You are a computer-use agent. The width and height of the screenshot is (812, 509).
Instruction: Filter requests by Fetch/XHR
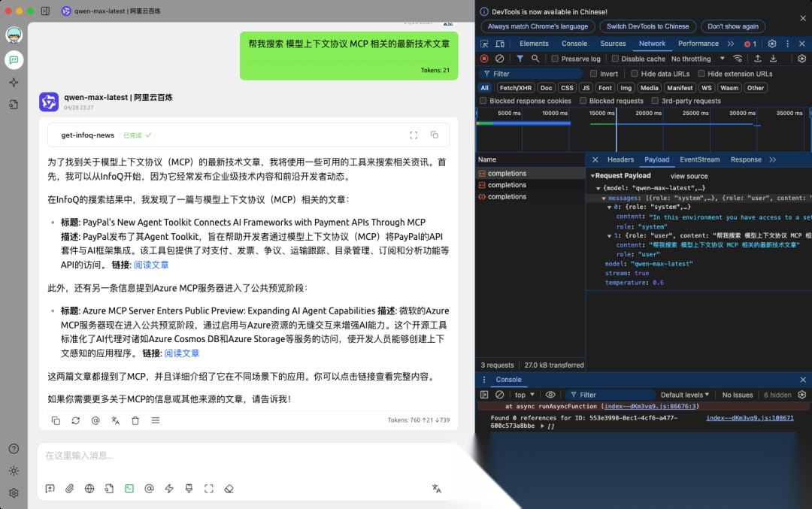[515, 88]
